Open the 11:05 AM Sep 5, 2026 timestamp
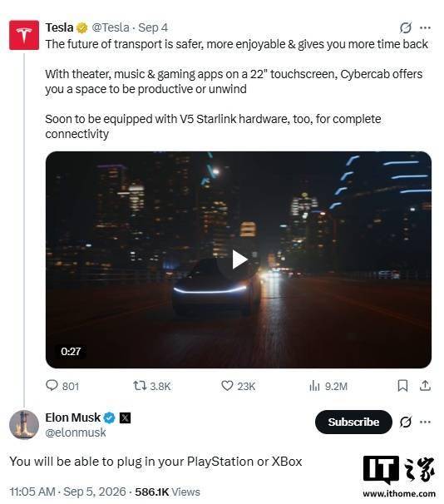Image resolution: width=444 pixels, height=504 pixels. [x=67, y=492]
